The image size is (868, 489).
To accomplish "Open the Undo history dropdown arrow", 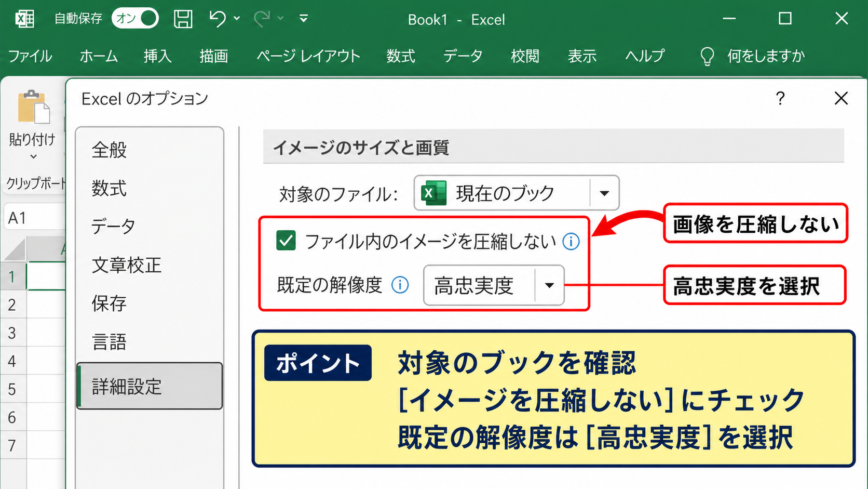I will pyautogui.click(x=237, y=19).
